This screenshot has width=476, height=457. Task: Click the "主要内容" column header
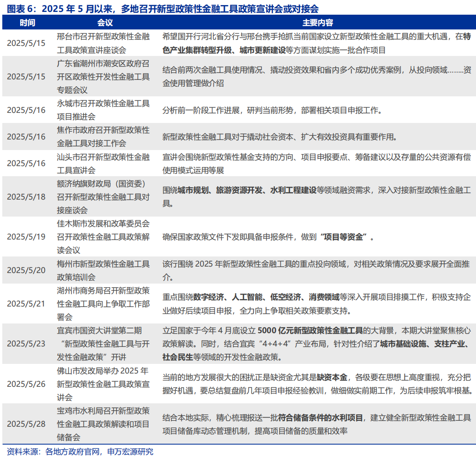coord(318,22)
